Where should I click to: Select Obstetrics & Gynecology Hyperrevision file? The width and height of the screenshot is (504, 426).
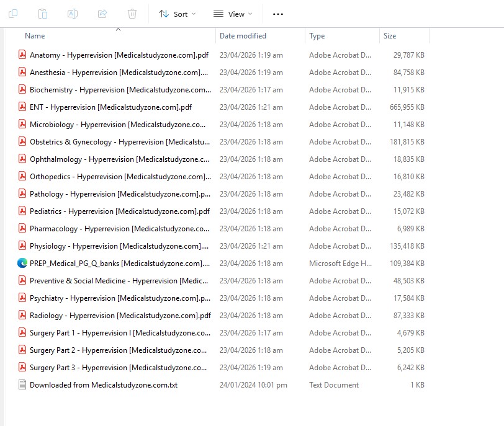point(120,142)
